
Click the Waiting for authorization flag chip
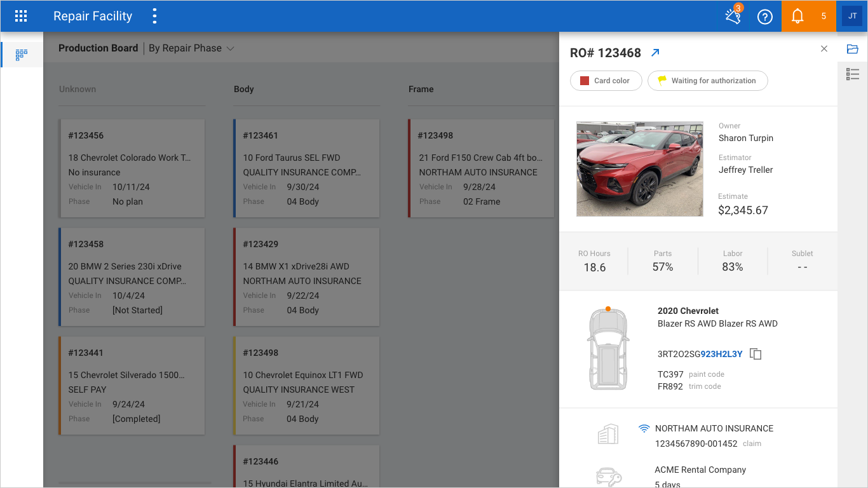(707, 81)
